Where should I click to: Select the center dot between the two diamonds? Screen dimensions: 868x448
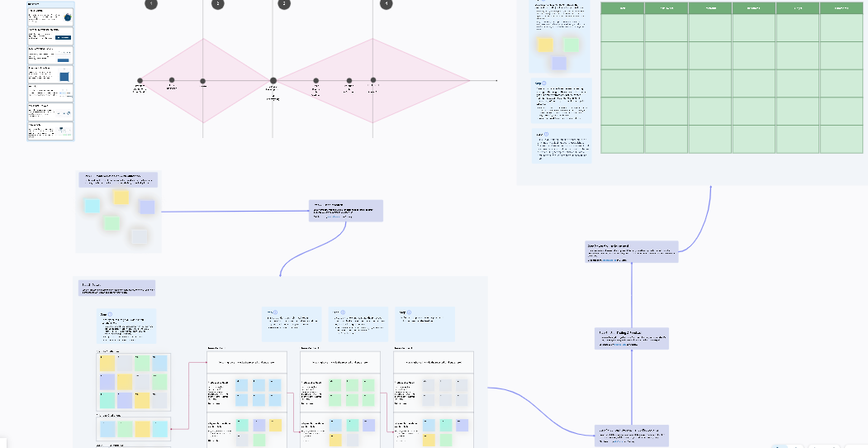point(273,81)
